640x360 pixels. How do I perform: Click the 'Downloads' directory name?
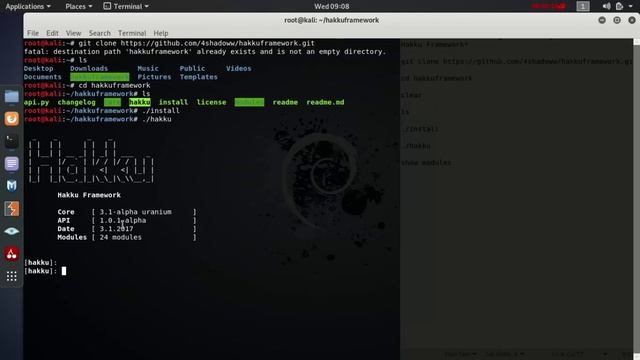pyautogui.click(x=89, y=69)
